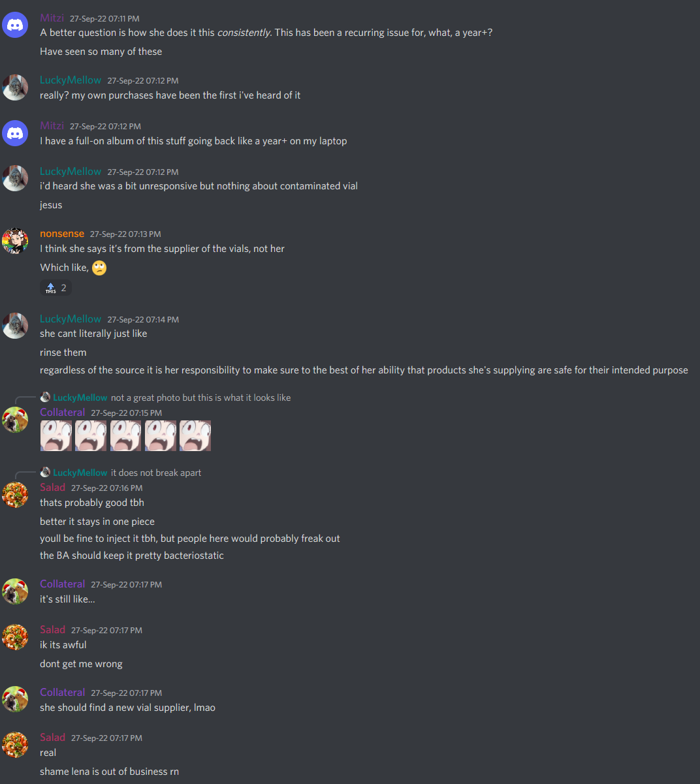
Task: Open the nonsense username profile
Action: pyautogui.click(x=62, y=234)
